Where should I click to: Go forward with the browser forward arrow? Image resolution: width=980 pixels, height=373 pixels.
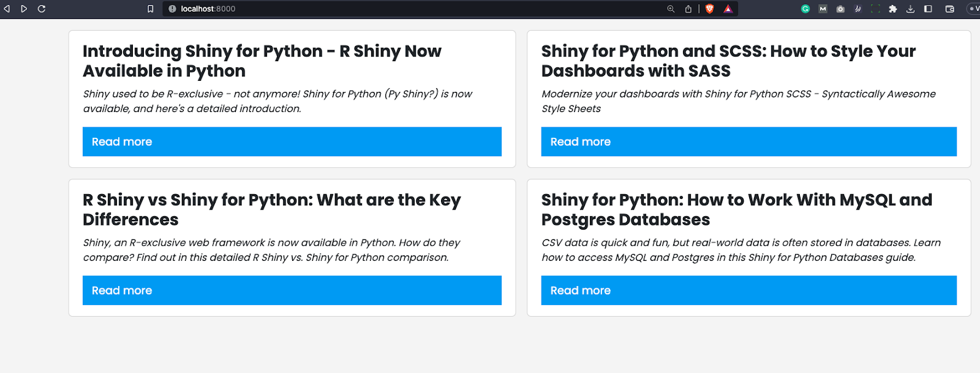pyautogui.click(x=24, y=9)
